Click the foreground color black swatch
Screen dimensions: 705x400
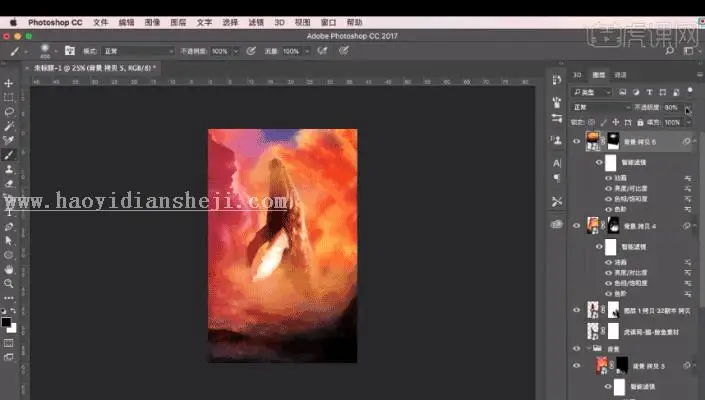tap(6, 322)
